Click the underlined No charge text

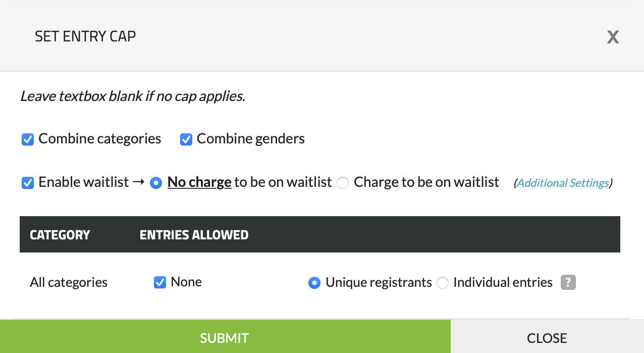[x=199, y=182]
